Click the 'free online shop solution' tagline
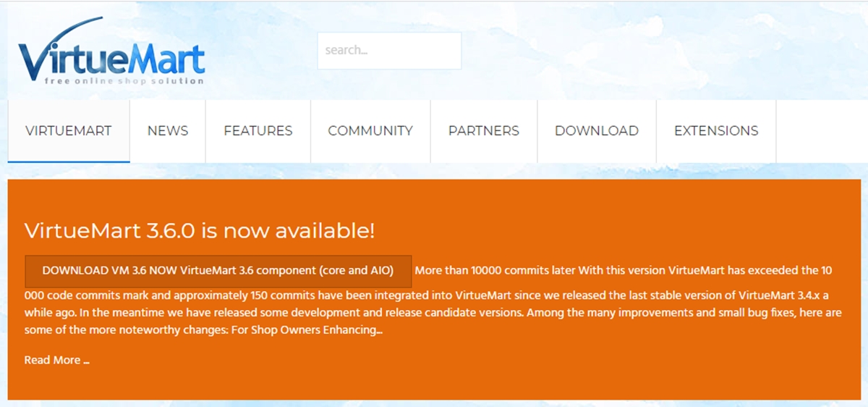The width and height of the screenshot is (868, 407). click(124, 81)
